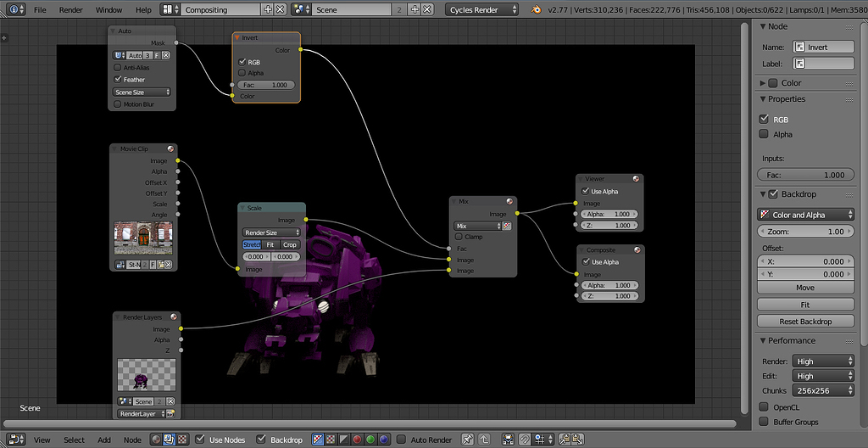Viewport: 868px width, 448px height.
Task: Toggle Use Alpha in Viewer node
Action: (586, 191)
